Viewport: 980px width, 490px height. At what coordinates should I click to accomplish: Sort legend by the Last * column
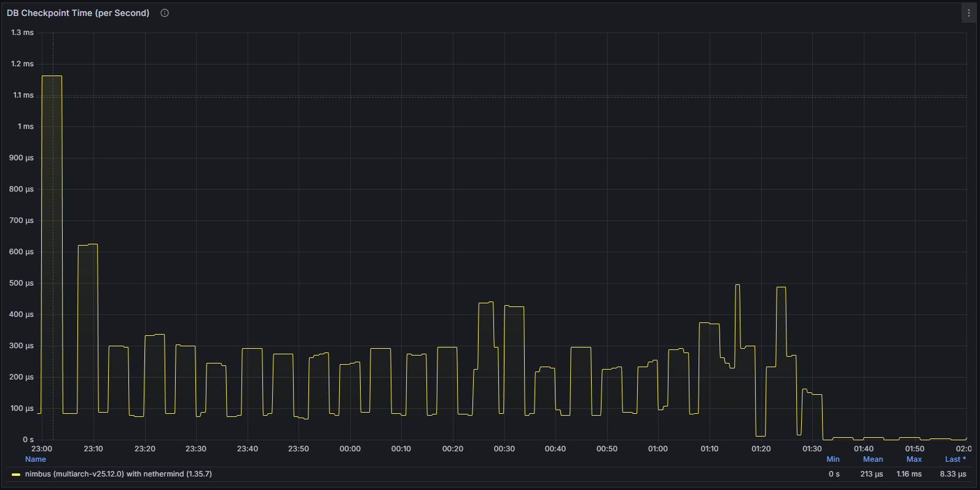955,459
